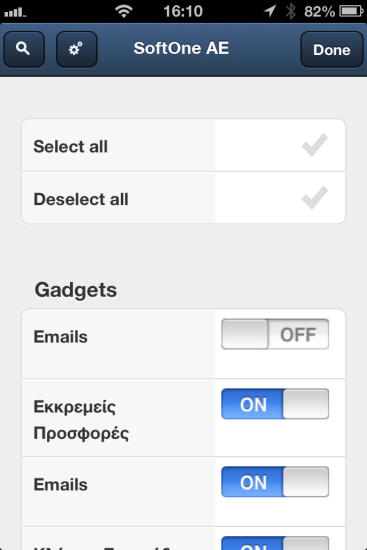367x550 pixels.
Task: Tap the 16:10 clock in the status bar
Action: point(183,11)
